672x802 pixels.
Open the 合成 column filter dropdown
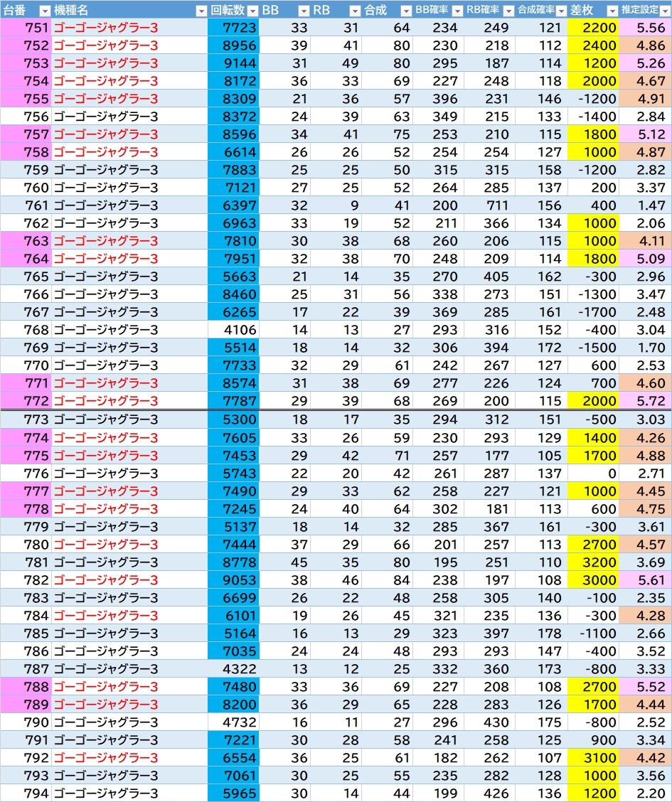click(406, 10)
